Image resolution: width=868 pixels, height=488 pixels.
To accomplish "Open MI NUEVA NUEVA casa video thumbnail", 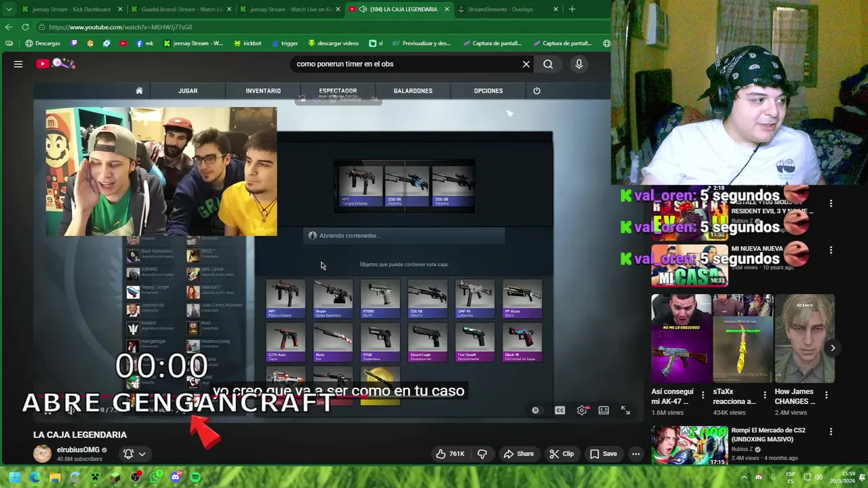I will click(690, 266).
